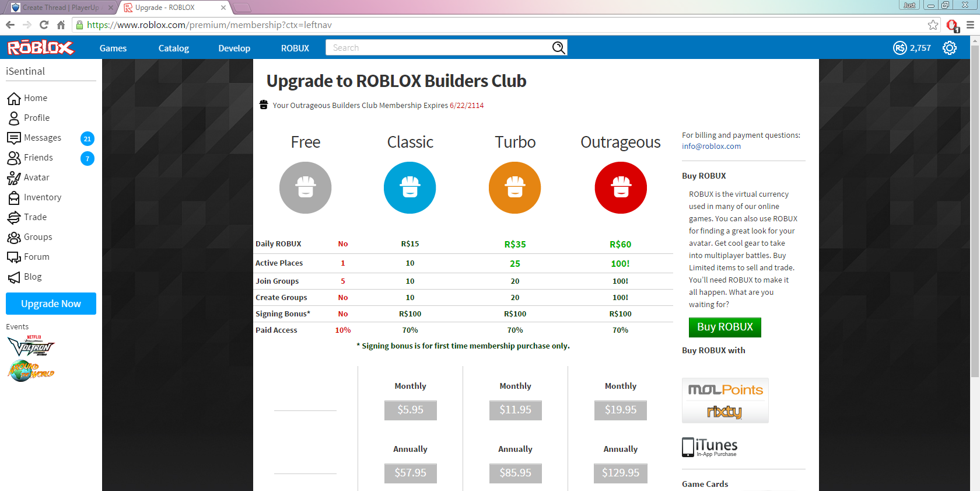The width and height of the screenshot is (980, 491).
Task: Click the Groups icon in sidebar
Action: [14, 237]
